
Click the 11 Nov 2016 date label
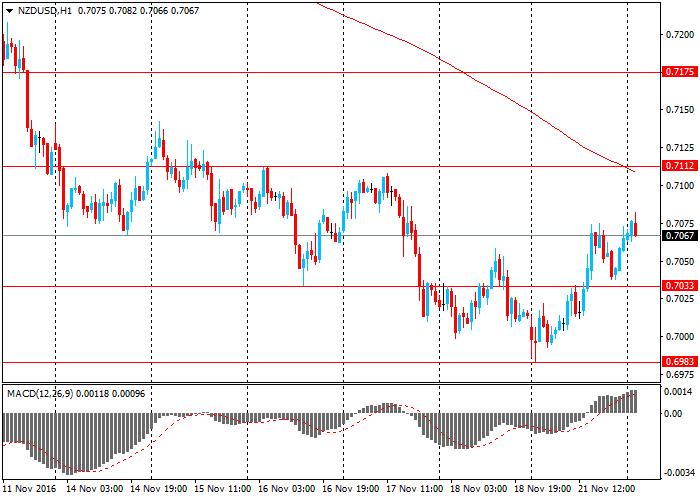(x=28, y=490)
